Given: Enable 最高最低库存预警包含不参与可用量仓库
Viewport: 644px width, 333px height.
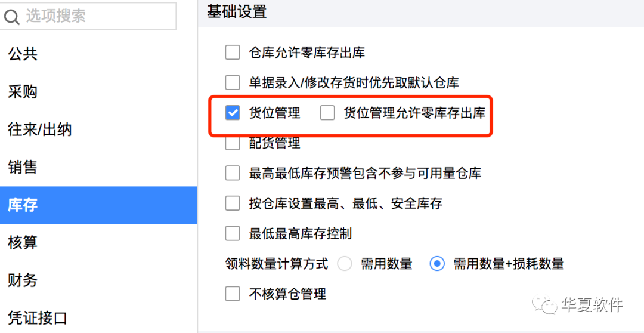Looking at the screenshot, I should (233, 173).
